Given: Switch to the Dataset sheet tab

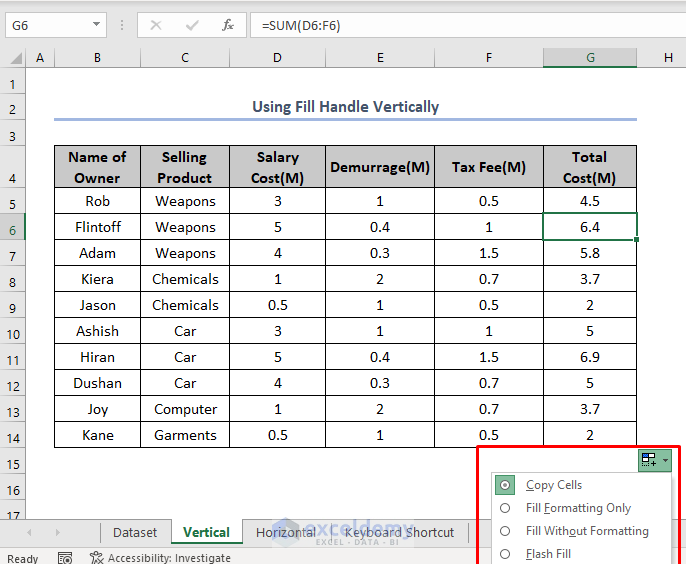Looking at the screenshot, I should [135, 533].
